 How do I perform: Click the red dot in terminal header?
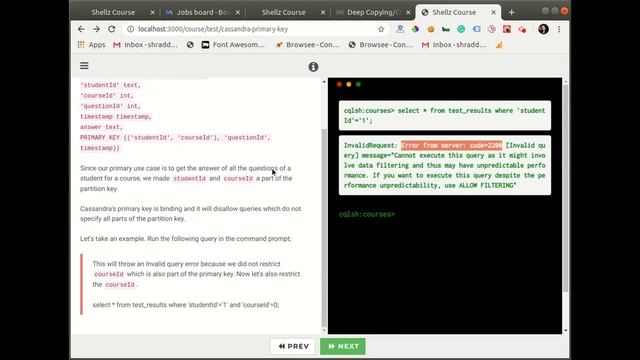click(339, 84)
